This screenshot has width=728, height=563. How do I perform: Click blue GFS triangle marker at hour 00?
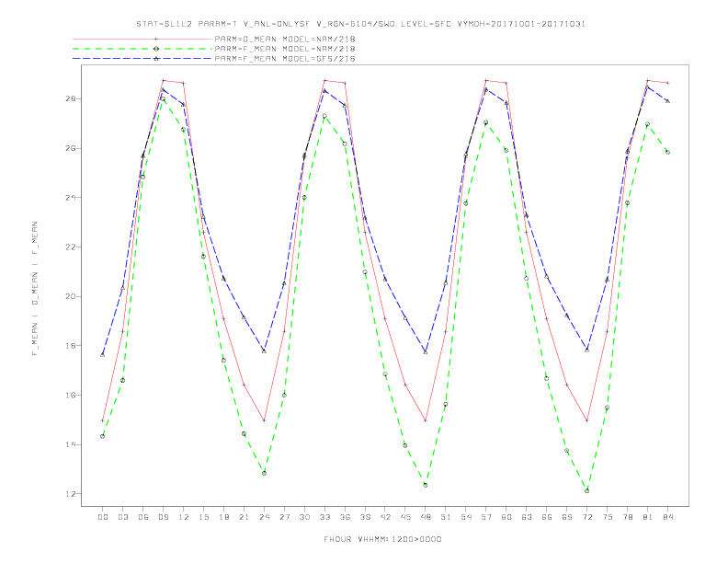103,355
